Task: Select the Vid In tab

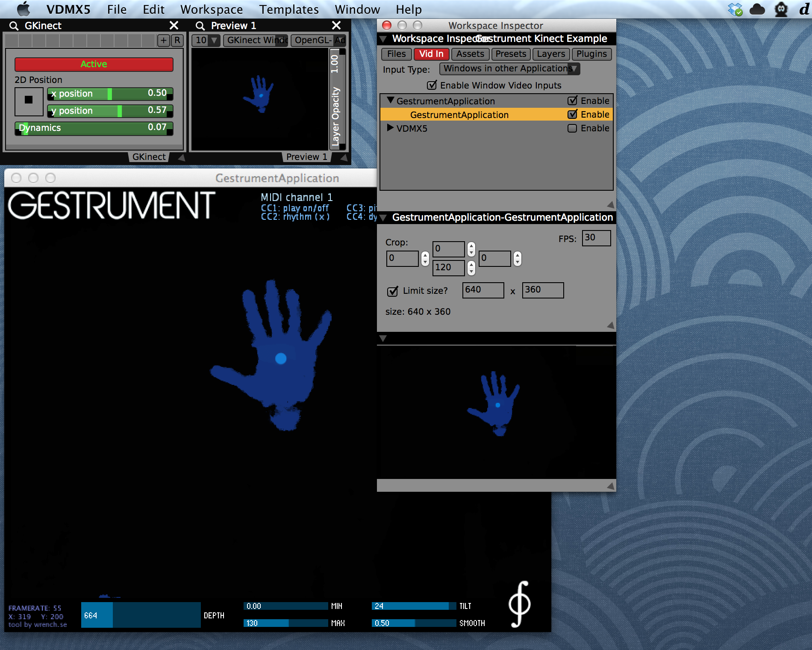Action: tap(431, 54)
